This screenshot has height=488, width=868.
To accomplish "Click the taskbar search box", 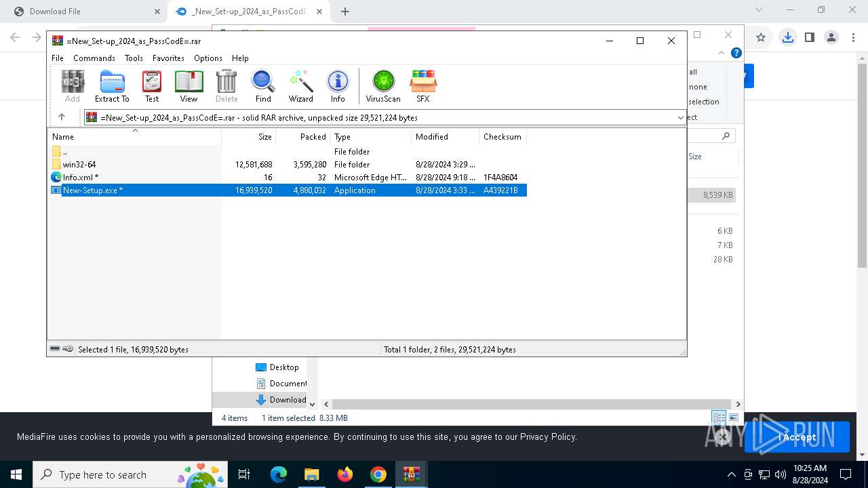I will (131, 474).
